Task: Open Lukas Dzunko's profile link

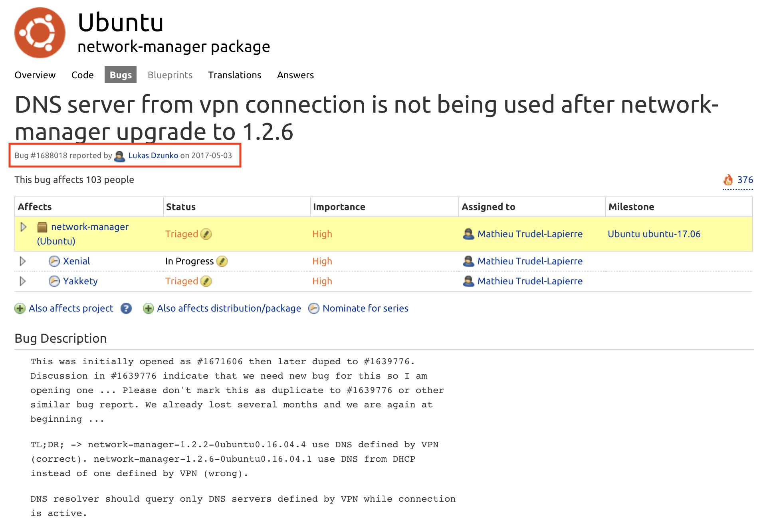Action: click(x=153, y=155)
